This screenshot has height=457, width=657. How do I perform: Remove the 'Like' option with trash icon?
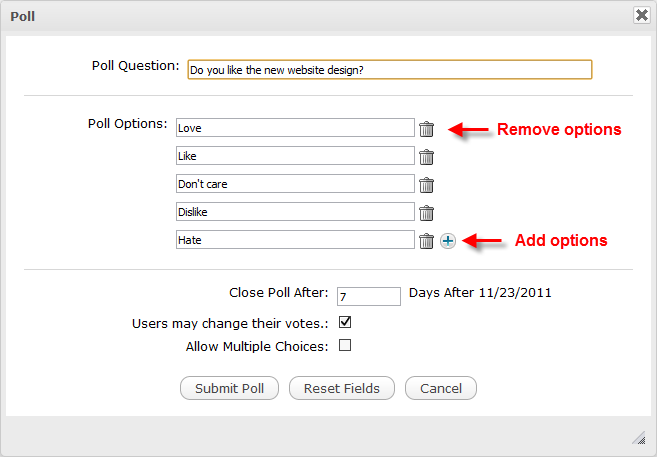(x=427, y=157)
